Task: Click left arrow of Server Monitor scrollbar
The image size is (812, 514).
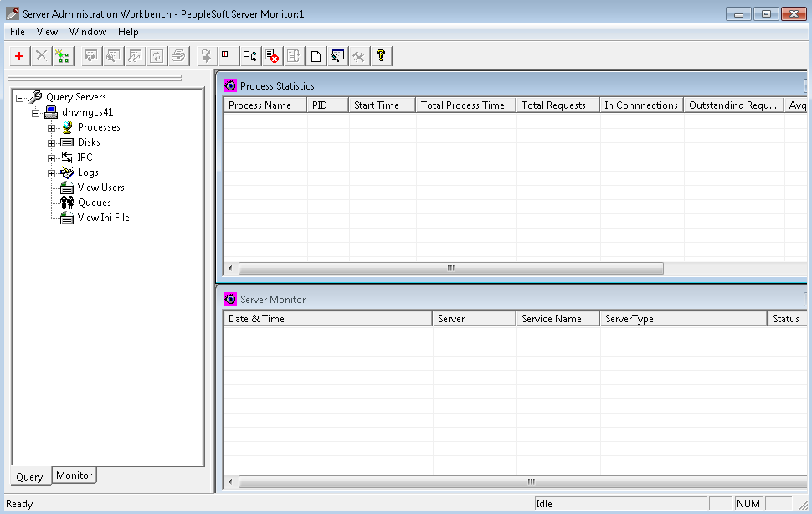Action: click(230, 482)
